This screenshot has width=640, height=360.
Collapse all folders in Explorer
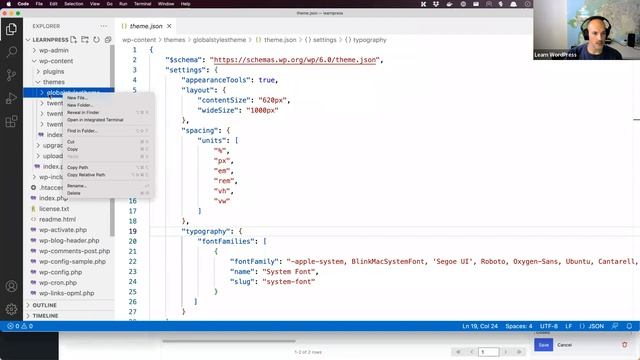[108, 40]
